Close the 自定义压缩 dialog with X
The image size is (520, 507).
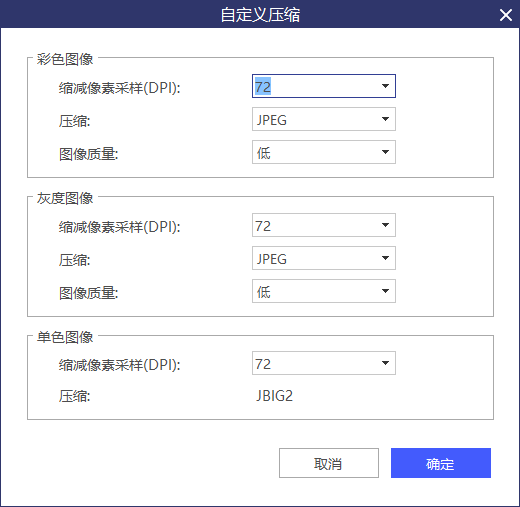point(506,15)
